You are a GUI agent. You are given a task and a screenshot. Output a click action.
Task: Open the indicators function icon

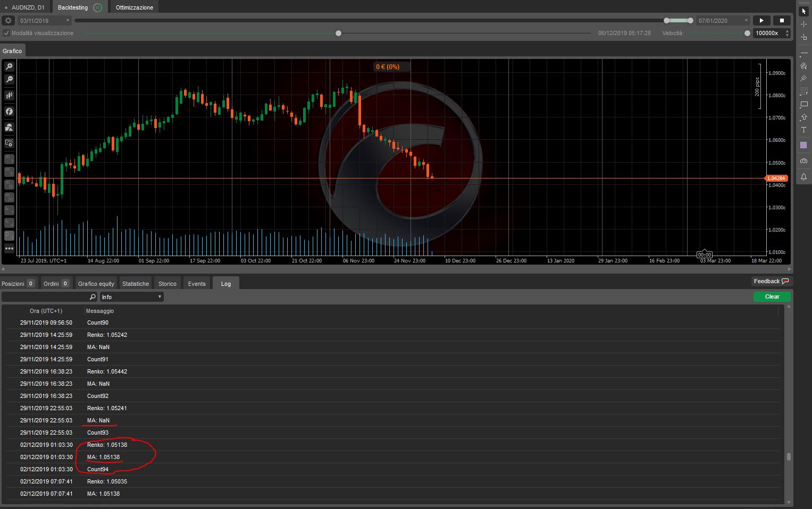pyautogui.click(x=9, y=112)
